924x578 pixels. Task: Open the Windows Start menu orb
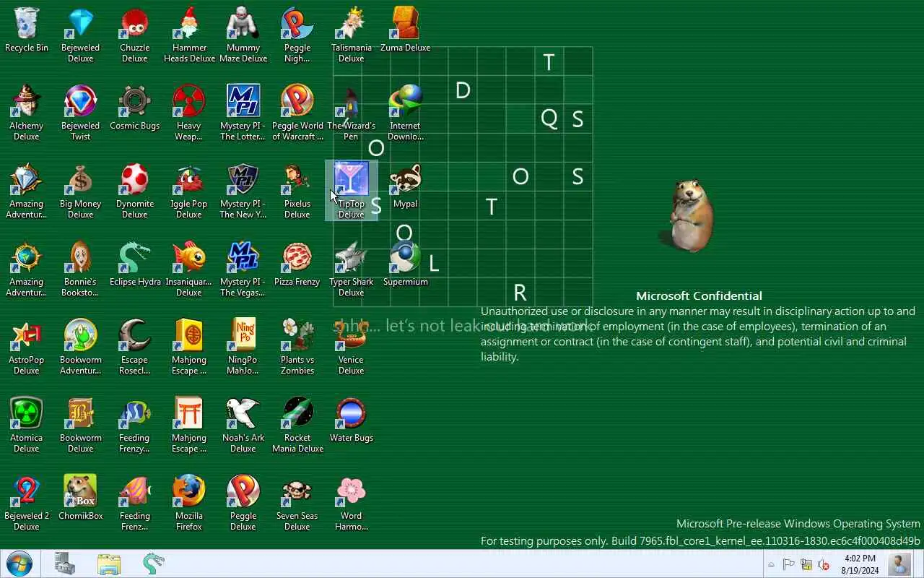(x=19, y=564)
